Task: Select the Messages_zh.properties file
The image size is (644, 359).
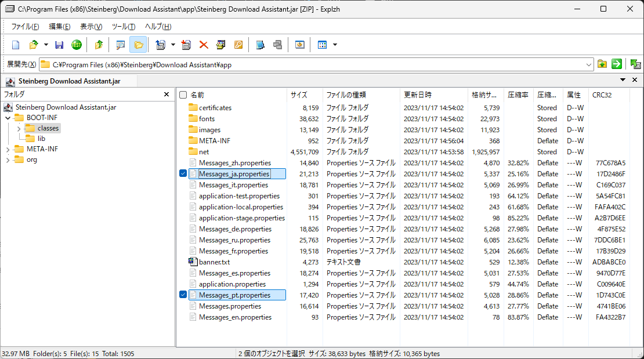Action: pos(235,162)
